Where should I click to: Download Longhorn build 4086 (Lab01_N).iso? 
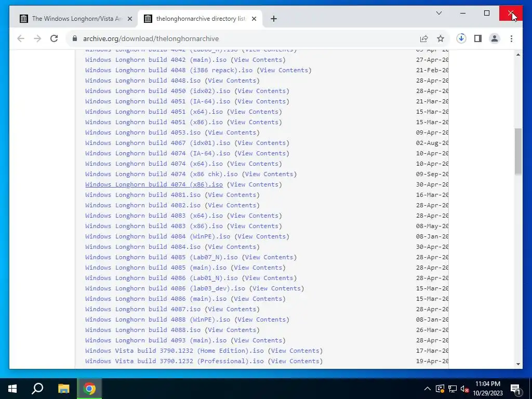click(162, 278)
